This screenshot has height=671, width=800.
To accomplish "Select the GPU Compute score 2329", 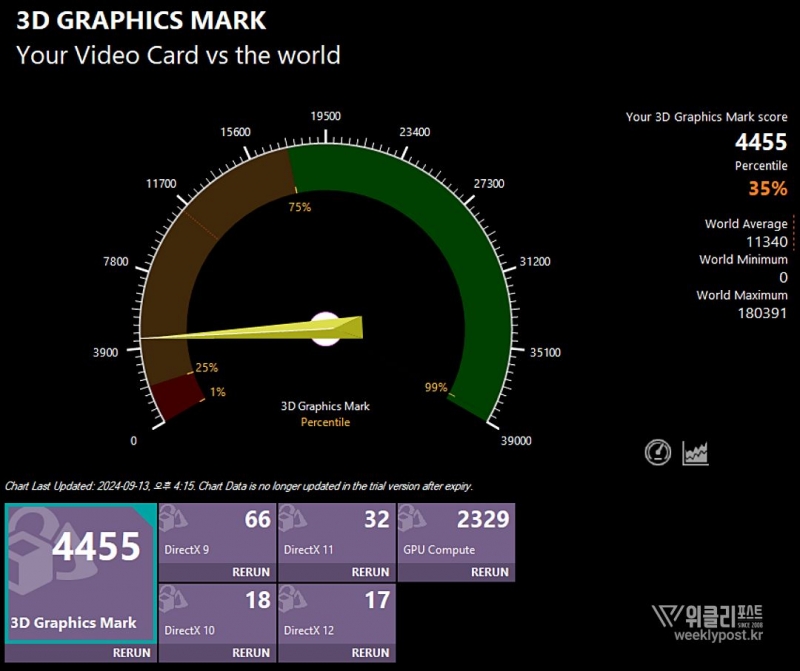I will [x=483, y=519].
